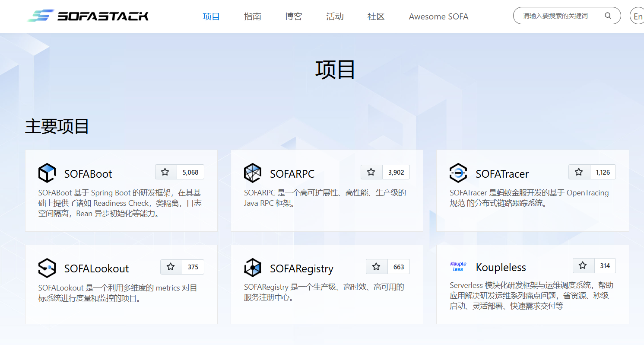The image size is (644, 345).
Task: Open the 博客 nav item
Action: pyautogui.click(x=294, y=16)
